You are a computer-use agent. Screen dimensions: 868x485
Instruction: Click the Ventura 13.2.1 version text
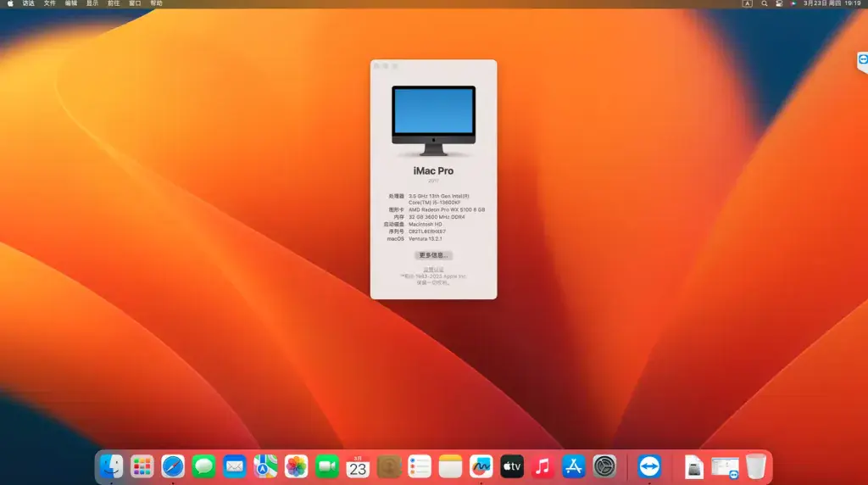426,238
